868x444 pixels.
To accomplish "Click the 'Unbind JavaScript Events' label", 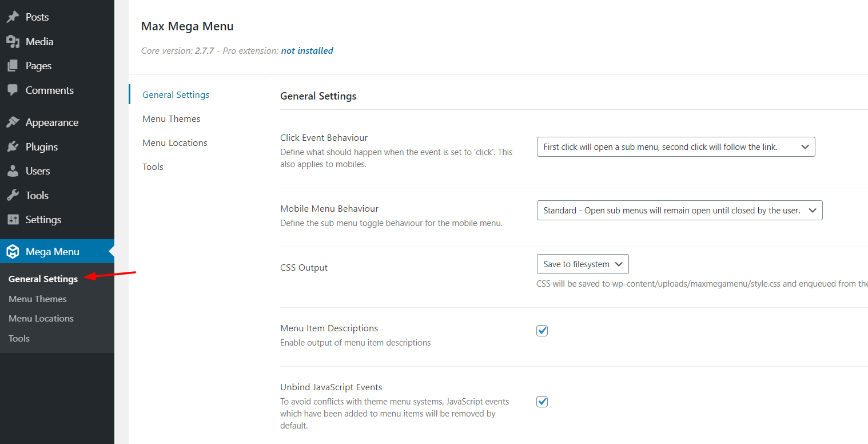I will (331, 387).
